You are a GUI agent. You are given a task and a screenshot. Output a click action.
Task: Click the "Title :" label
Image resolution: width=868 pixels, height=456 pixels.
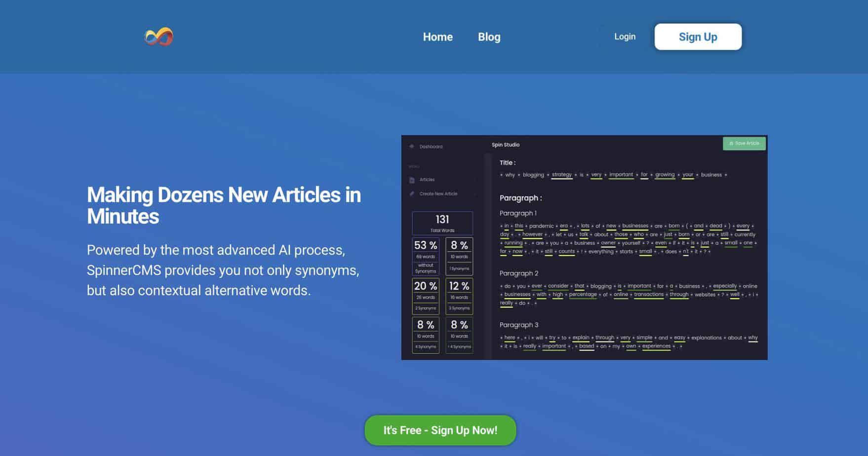coord(508,162)
